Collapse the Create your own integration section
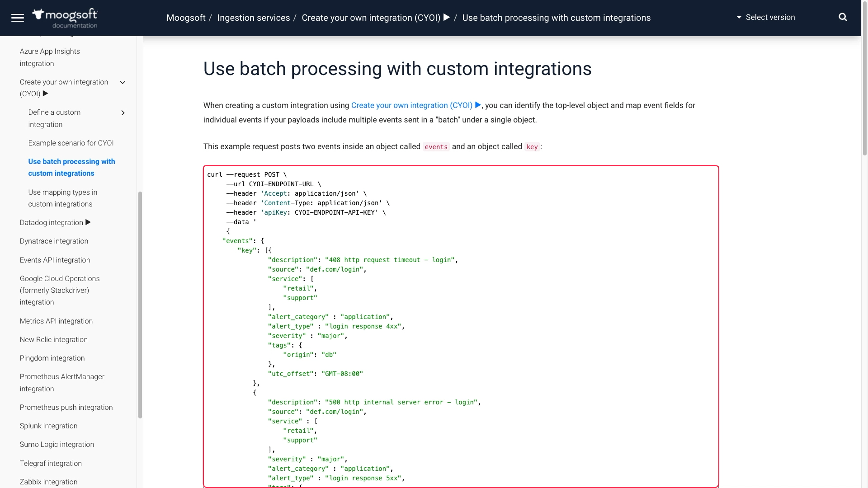 click(123, 82)
